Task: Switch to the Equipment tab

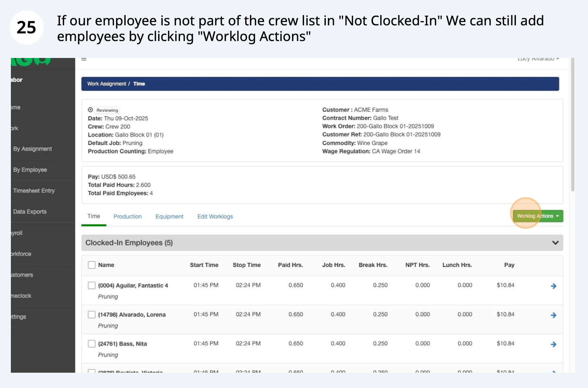Action: click(x=169, y=217)
